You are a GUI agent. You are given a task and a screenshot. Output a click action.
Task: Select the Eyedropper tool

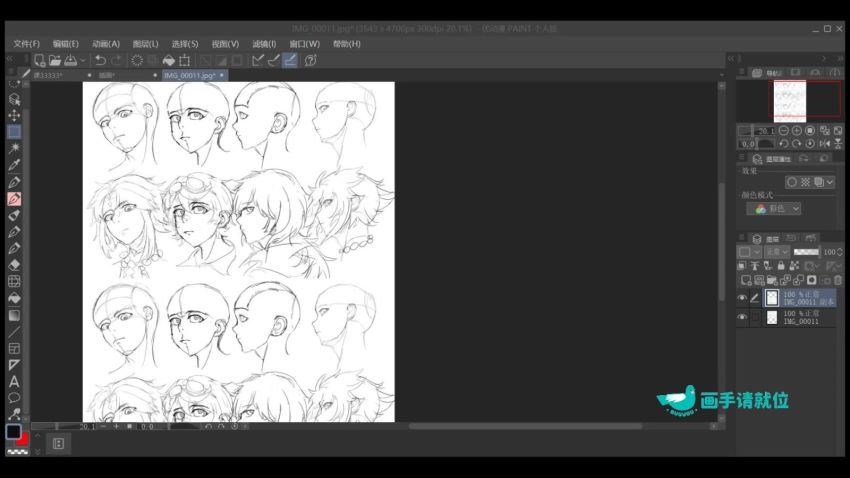click(x=14, y=165)
